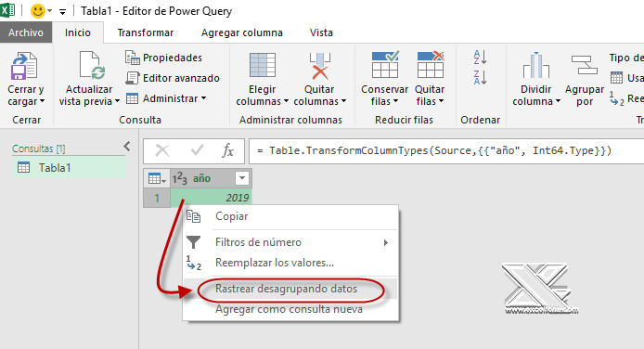Select row number 1

(x=157, y=198)
